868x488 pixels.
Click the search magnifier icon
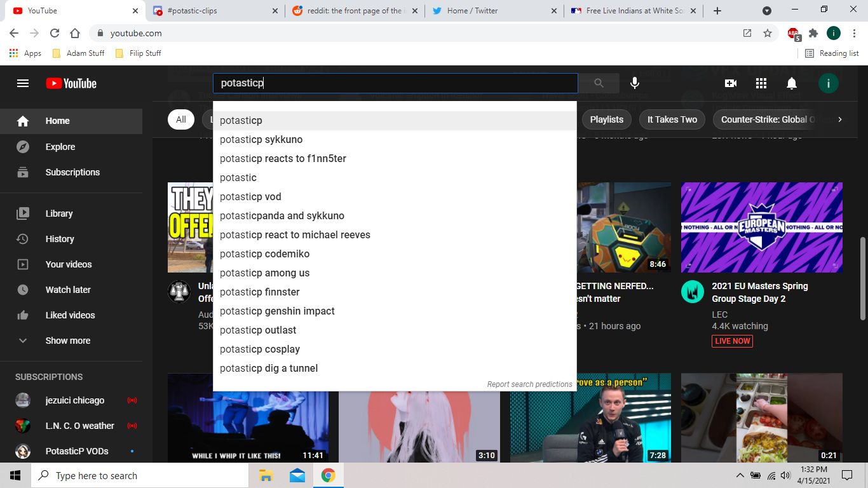597,83
